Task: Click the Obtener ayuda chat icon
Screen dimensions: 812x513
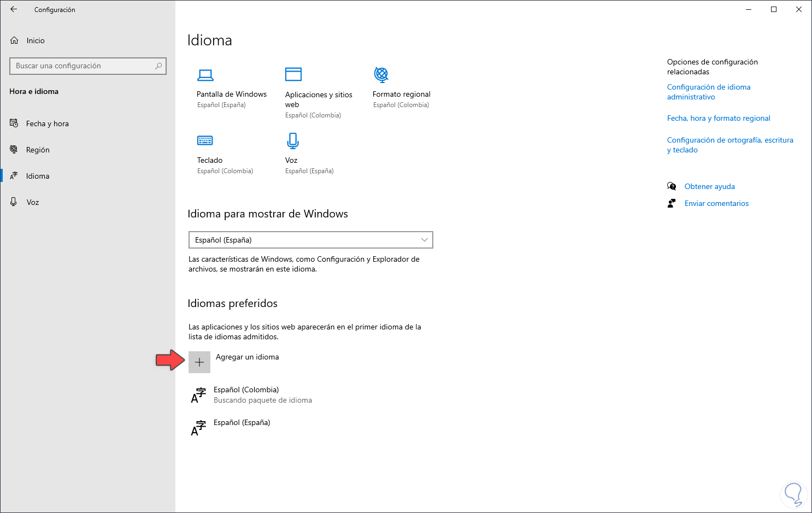Action: [672, 186]
